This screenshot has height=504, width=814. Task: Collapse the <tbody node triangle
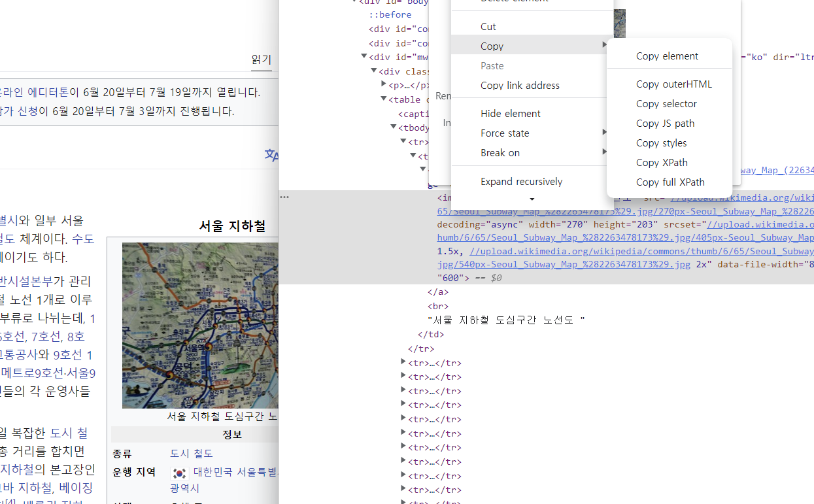tap(394, 127)
